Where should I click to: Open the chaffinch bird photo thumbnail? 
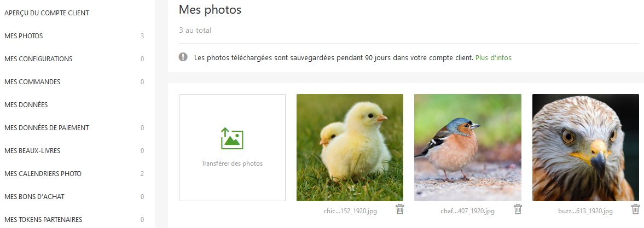pos(468,148)
